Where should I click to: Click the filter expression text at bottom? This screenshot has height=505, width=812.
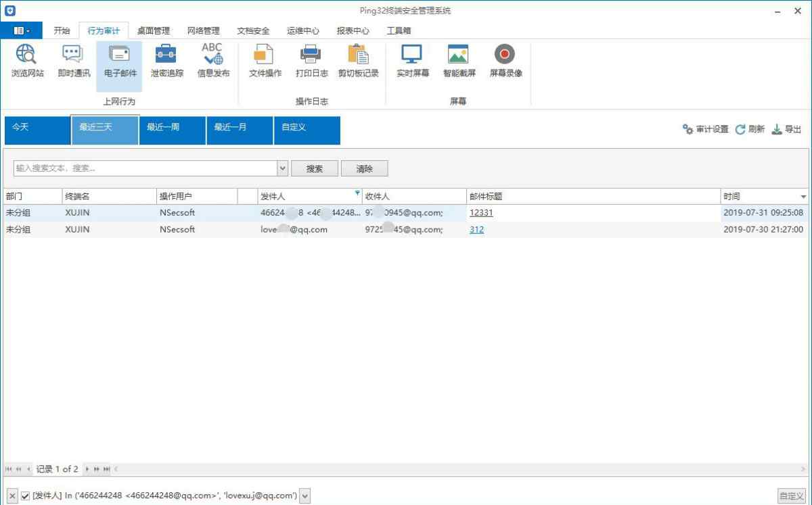(x=165, y=496)
